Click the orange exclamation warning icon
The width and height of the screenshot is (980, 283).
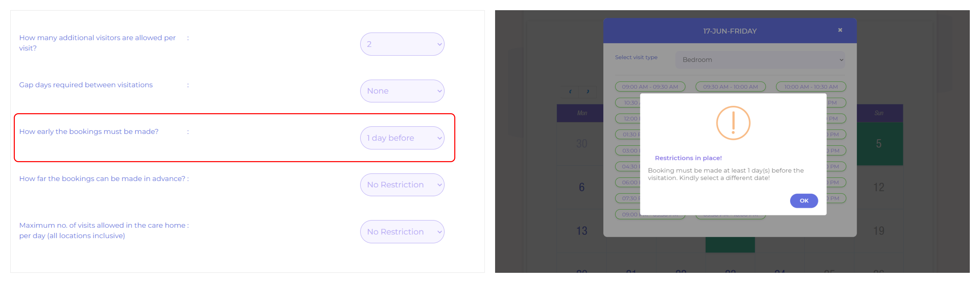click(733, 123)
